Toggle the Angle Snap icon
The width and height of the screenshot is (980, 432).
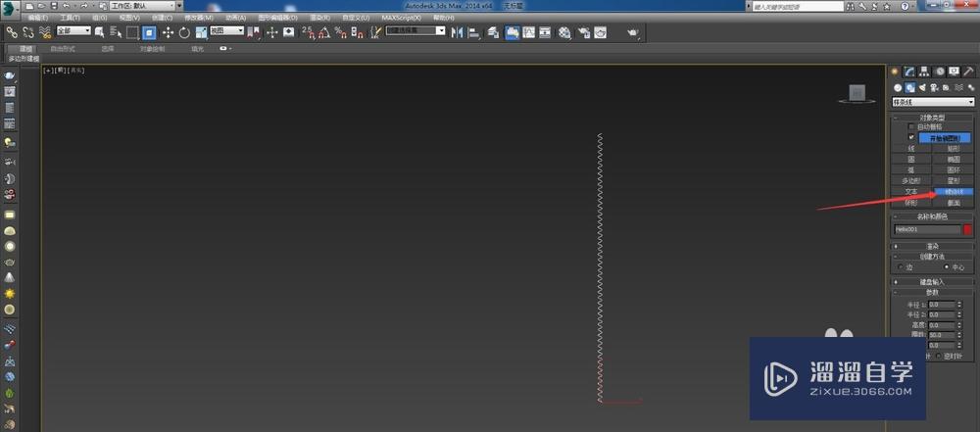click(323, 32)
